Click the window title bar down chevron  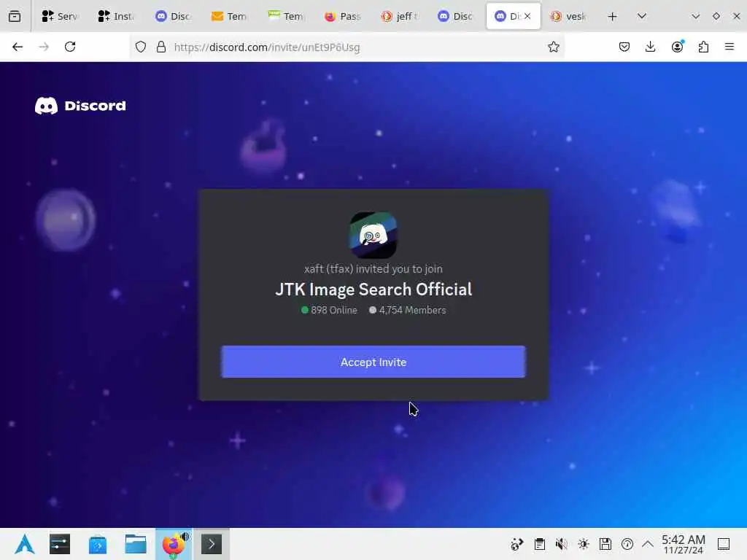tap(695, 16)
